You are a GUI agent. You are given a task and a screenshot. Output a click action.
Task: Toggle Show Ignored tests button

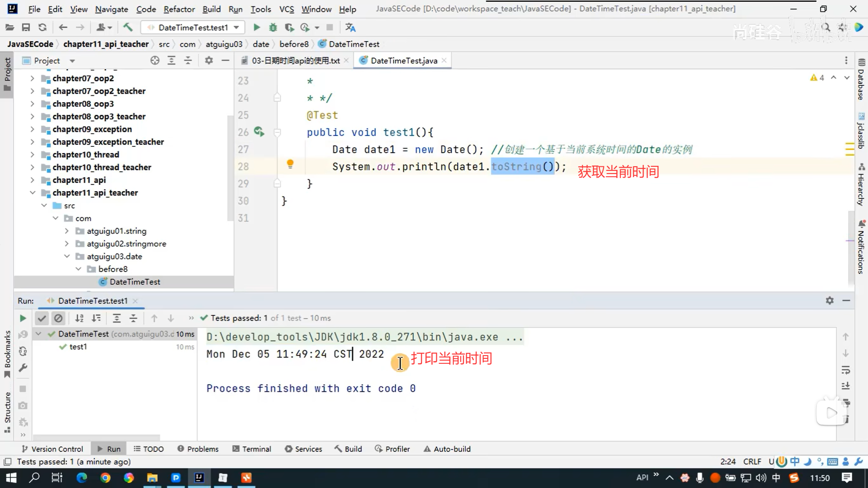click(58, 318)
